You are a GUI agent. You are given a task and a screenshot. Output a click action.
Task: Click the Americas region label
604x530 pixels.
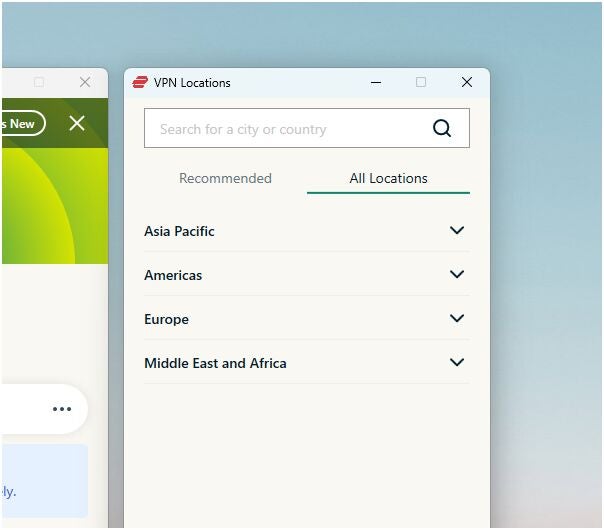(x=173, y=275)
